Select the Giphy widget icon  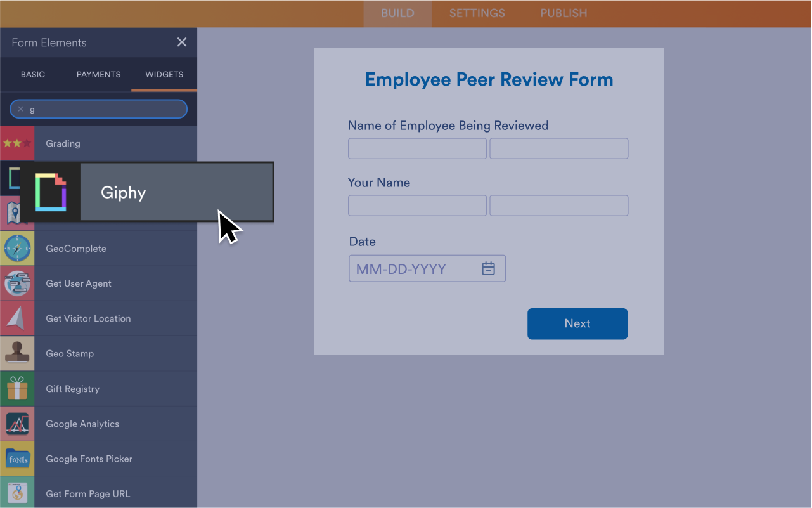tap(51, 192)
